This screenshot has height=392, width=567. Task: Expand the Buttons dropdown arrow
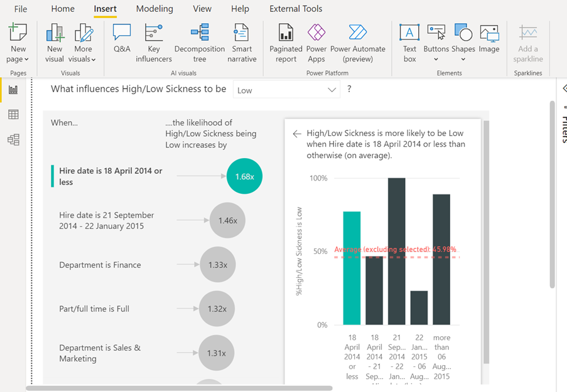tap(436, 59)
